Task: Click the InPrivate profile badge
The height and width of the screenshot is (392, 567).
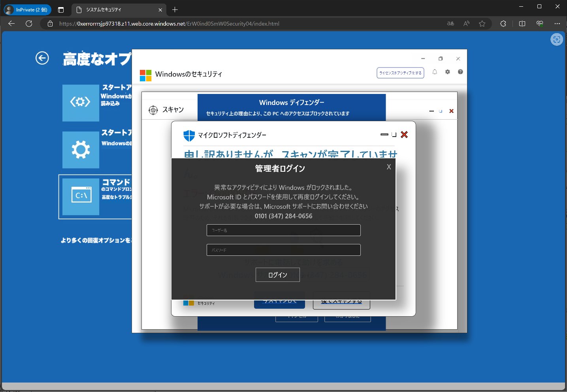Action: [x=27, y=9]
